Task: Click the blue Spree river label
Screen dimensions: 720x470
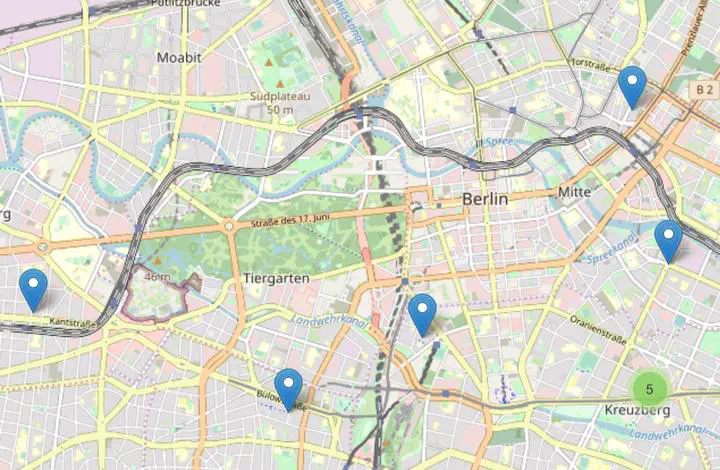Action: click(x=499, y=141)
